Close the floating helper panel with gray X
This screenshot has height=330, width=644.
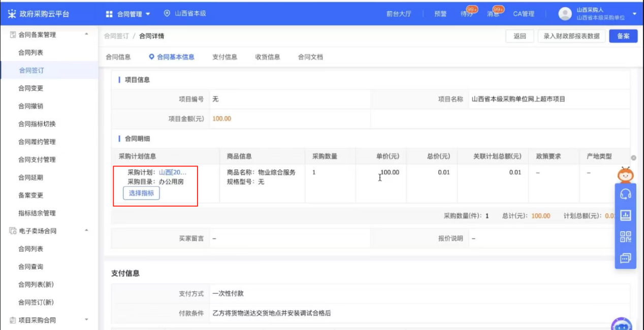tap(633, 158)
